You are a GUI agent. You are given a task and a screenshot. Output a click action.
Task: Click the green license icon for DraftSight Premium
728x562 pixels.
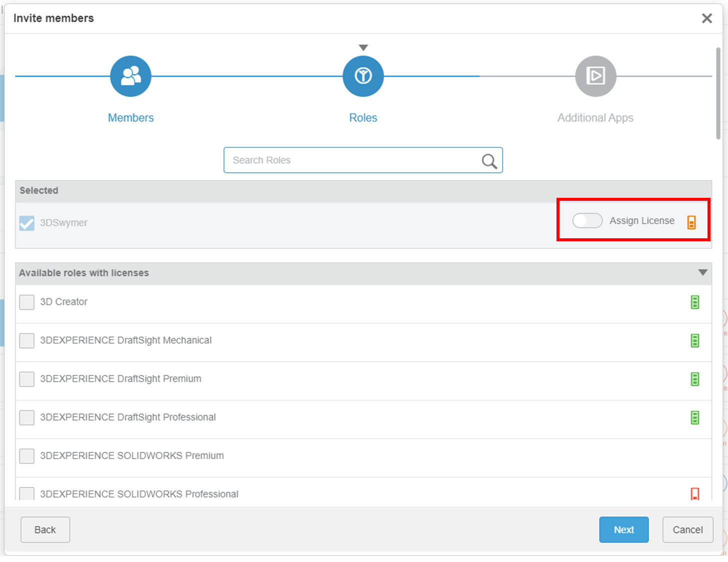(694, 379)
